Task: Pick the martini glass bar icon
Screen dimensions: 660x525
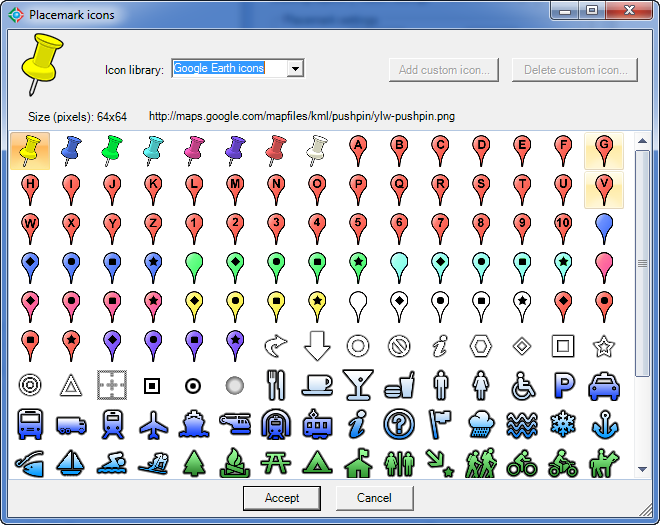Action: click(x=358, y=384)
